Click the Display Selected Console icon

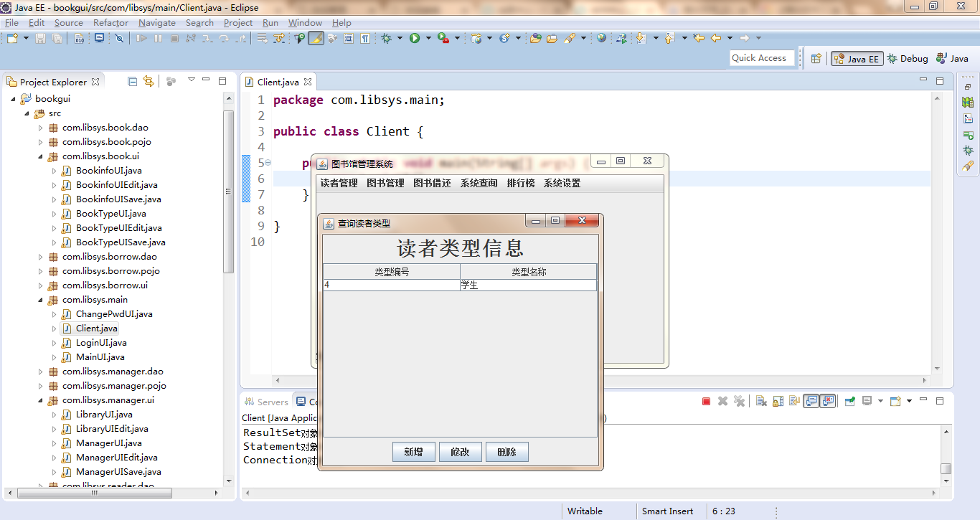867,402
